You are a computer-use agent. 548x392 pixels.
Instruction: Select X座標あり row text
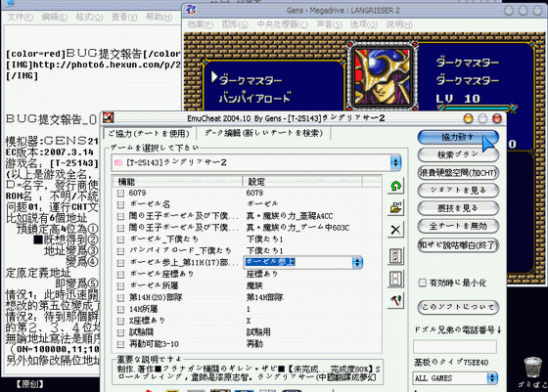[147, 321]
